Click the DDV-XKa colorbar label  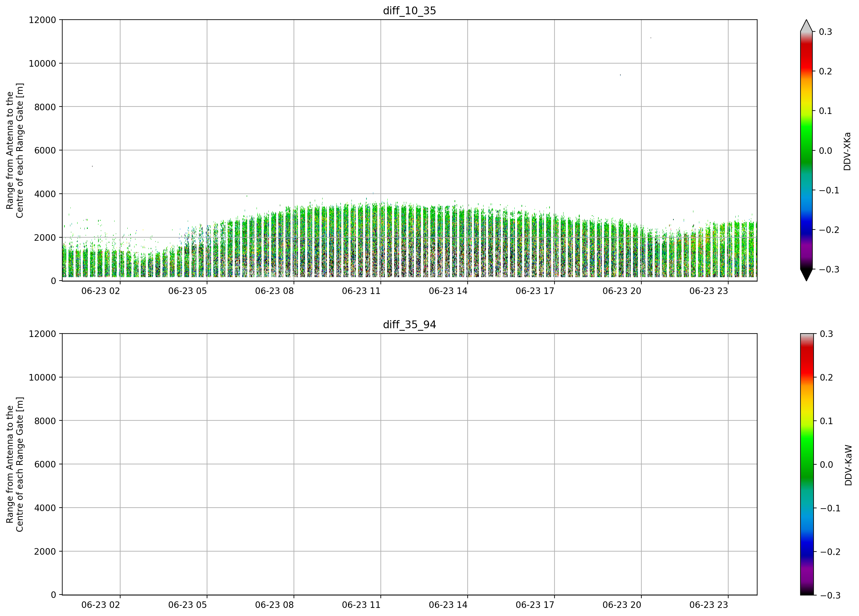[847, 151]
